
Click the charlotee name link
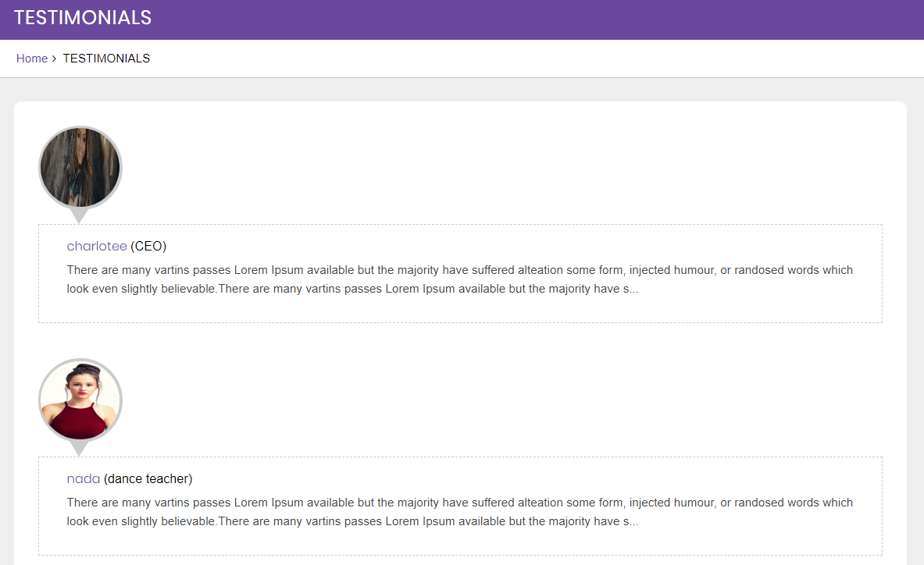[97, 246]
